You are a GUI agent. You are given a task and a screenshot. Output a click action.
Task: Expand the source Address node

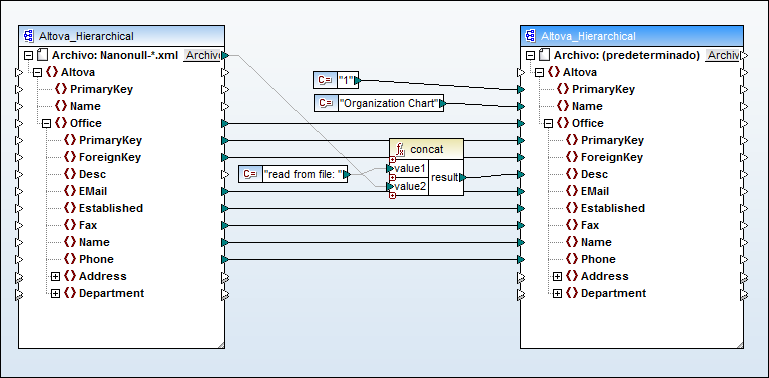55,277
